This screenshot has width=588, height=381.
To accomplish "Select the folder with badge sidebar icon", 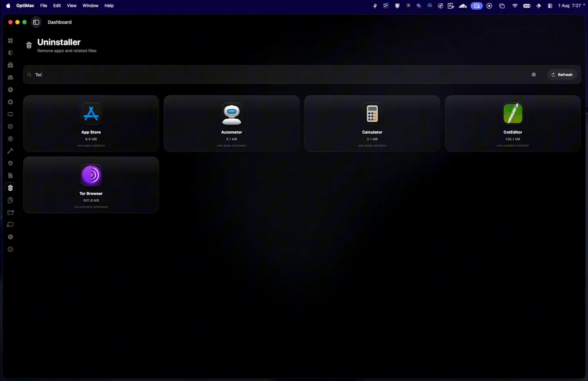I will click(10, 212).
